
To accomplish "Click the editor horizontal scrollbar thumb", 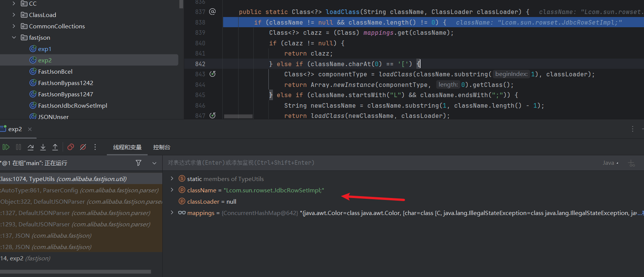I will [238, 116].
